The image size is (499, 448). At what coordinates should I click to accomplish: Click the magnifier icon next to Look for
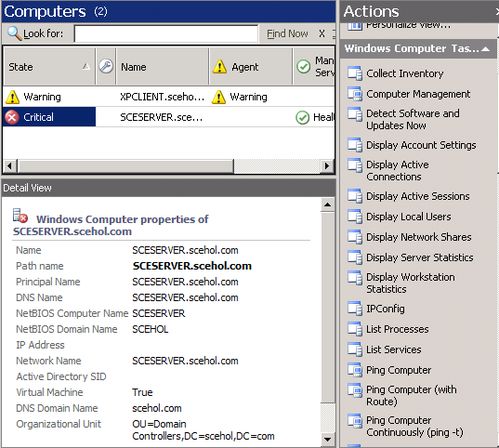(x=14, y=33)
